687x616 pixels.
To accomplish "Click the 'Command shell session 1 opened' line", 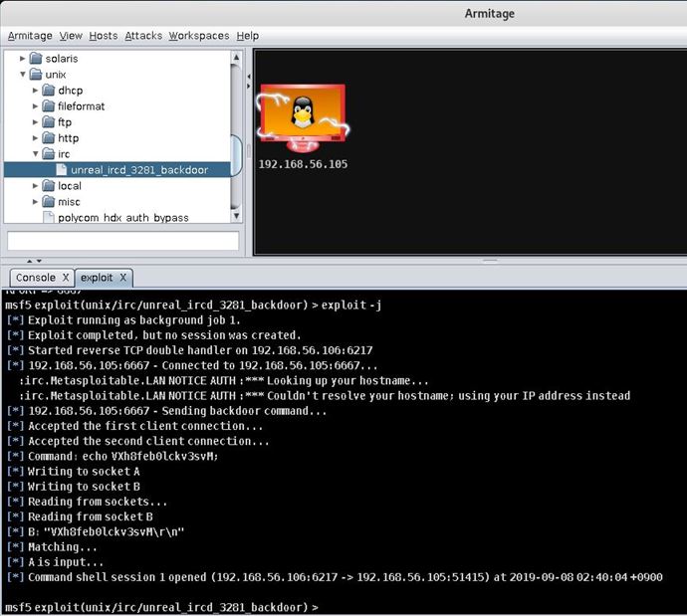I will pyautogui.click(x=335, y=577).
